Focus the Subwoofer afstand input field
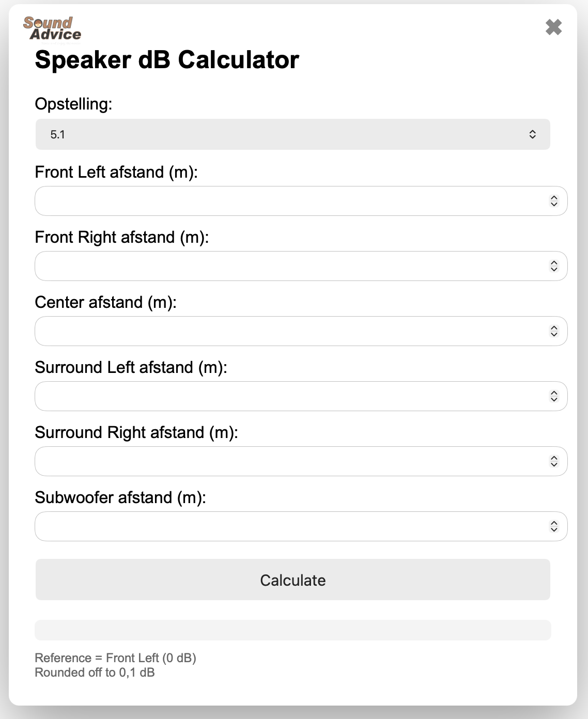 [289, 526]
